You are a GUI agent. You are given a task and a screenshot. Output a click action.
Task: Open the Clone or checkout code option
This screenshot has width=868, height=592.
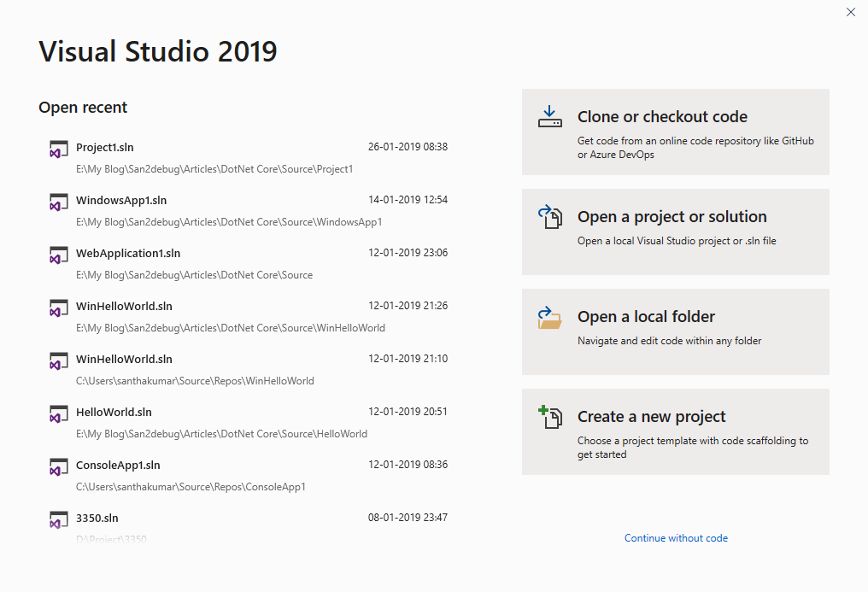tap(676, 132)
